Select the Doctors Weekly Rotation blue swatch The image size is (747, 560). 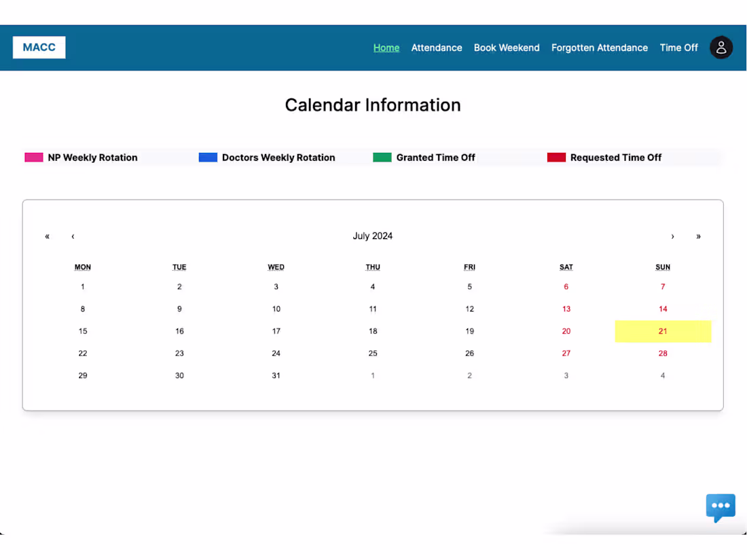208,157
